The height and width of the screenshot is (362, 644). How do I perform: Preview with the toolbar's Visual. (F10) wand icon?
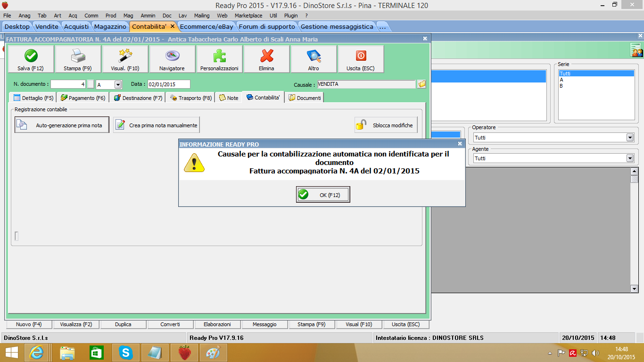click(125, 59)
